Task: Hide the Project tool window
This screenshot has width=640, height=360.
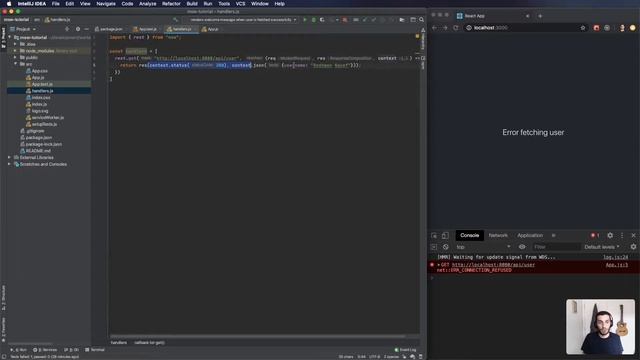Action: pyautogui.click(x=87, y=29)
